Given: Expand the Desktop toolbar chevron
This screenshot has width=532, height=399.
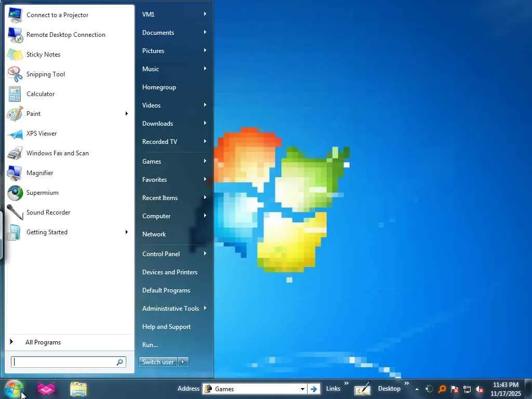Looking at the screenshot, I should coord(406,383).
